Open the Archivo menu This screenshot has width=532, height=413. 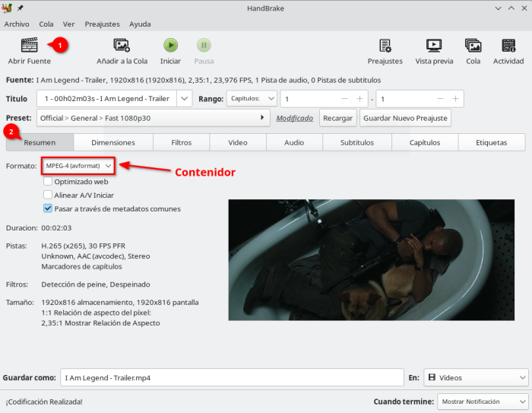[x=17, y=24]
